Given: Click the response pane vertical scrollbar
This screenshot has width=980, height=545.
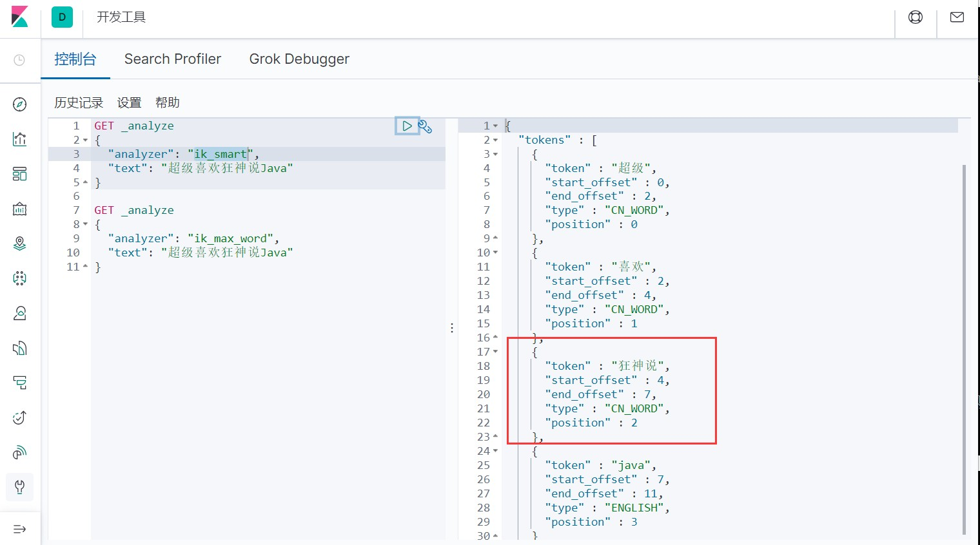Looking at the screenshot, I should click(964, 348).
